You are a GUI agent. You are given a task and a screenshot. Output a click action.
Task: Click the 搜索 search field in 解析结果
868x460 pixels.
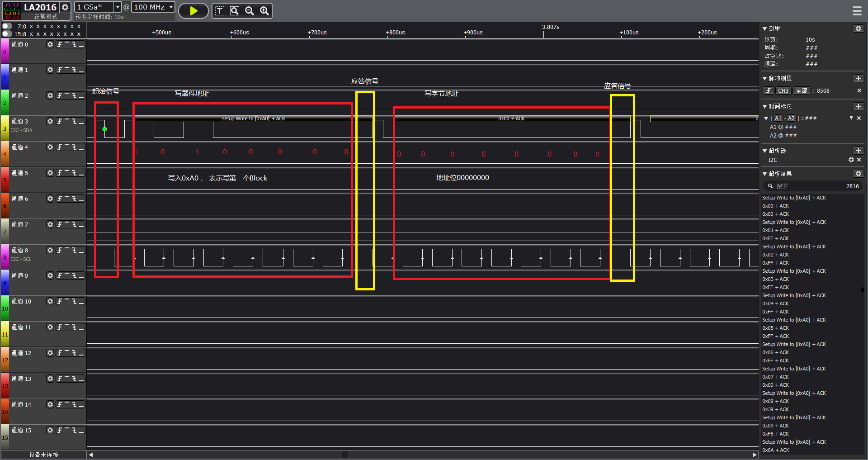point(812,186)
